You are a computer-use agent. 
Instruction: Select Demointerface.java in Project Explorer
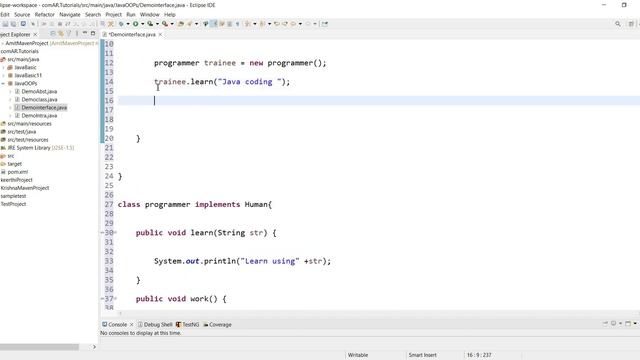[x=44, y=108]
